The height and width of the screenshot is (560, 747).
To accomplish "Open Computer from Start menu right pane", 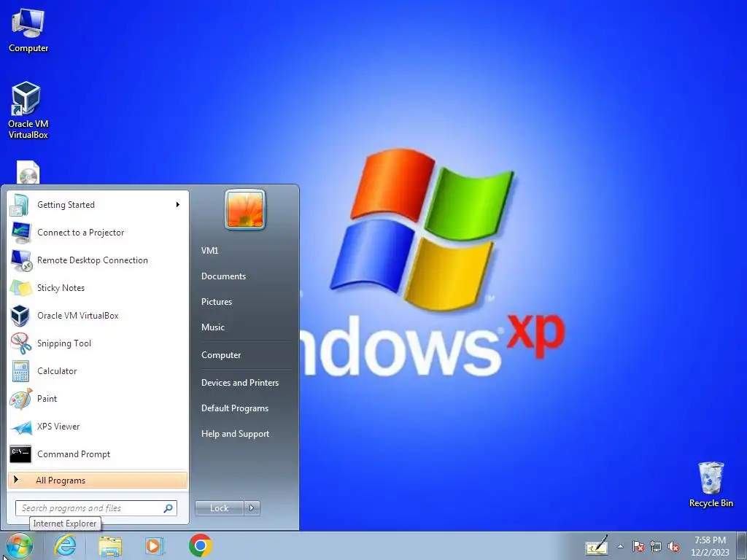I will [220, 355].
